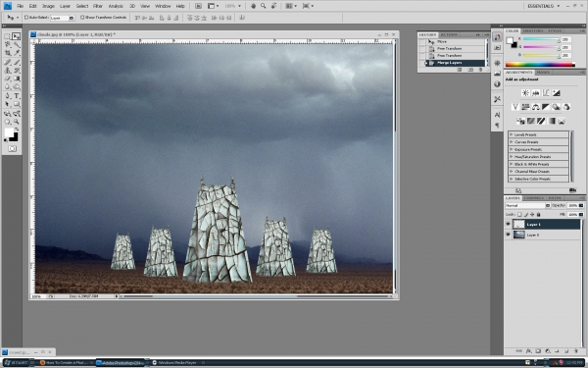Add a Curves adjustment
This screenshot has height=368, width=588.
click(x=546, y=93)
